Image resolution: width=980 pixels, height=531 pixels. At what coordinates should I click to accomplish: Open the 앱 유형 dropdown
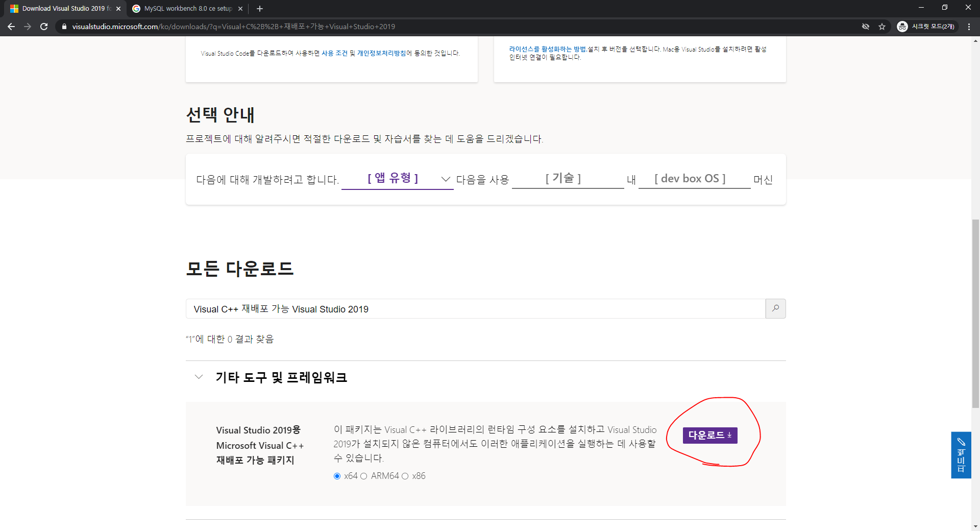click(397, 179)
